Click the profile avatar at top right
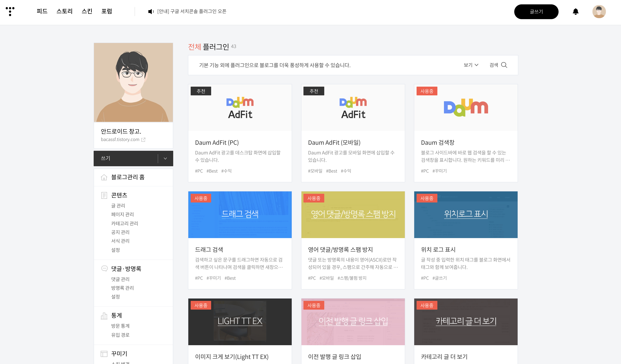The width and height of the screenshot is (621, 364). tap(599, 12)
